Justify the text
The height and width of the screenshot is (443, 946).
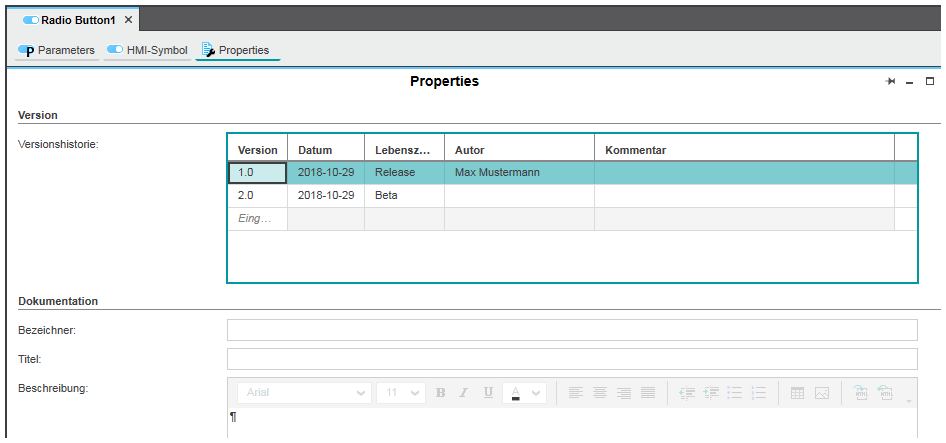(648, 393)
